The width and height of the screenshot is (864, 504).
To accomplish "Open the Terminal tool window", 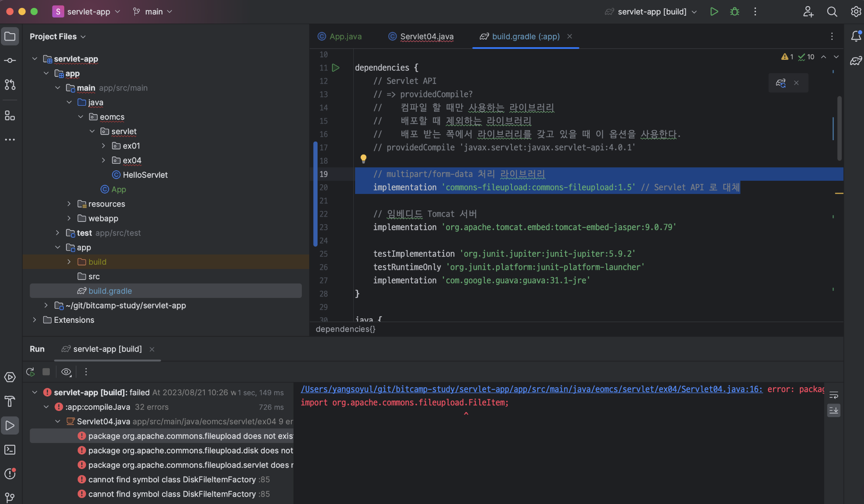I will coord(10,449).
